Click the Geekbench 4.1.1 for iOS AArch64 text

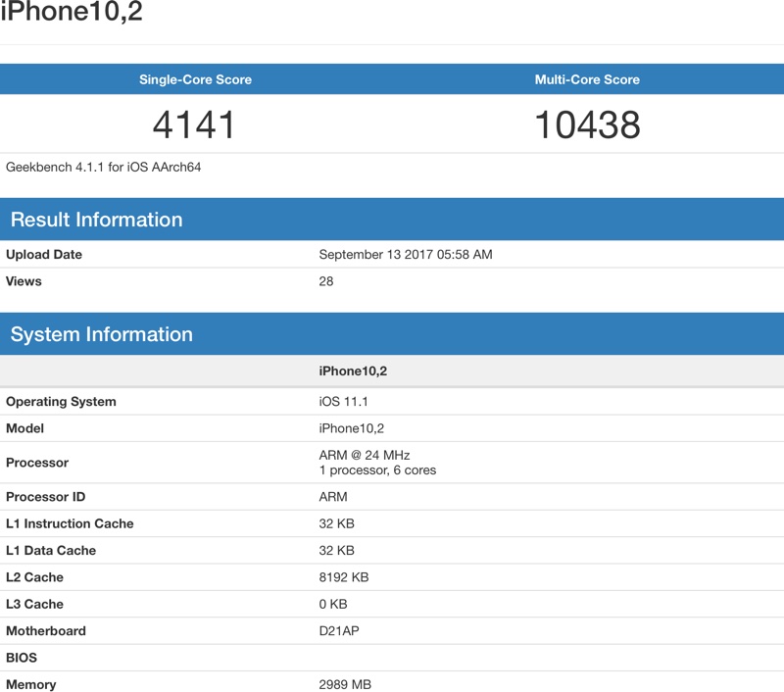(104, 168)
